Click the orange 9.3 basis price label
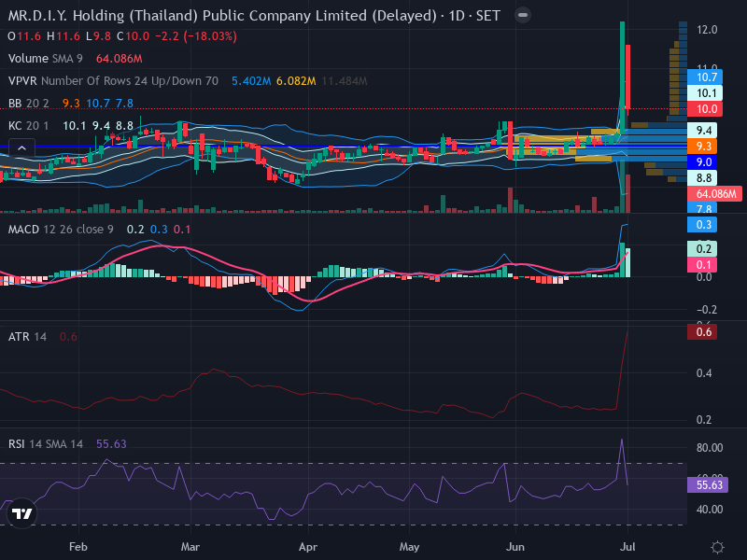 702,147
